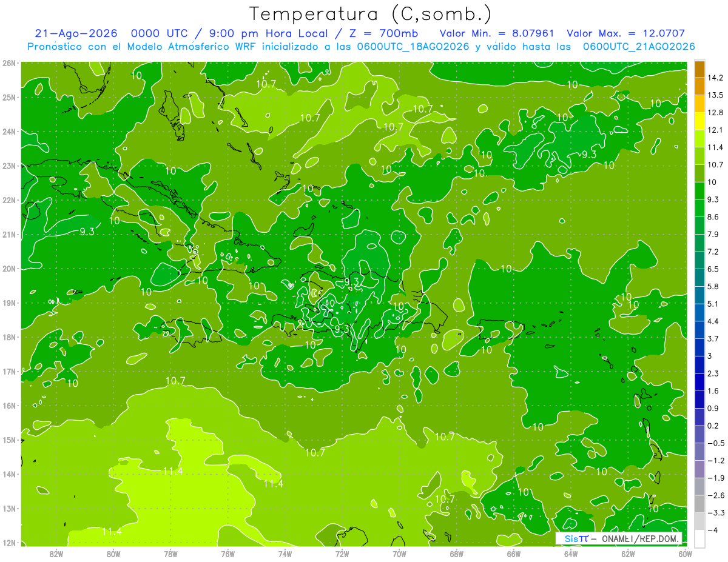Click the 20N latitude axis label
Image resolution: width=728 pixels, height=562 pixels.
(x=9, y=269)
